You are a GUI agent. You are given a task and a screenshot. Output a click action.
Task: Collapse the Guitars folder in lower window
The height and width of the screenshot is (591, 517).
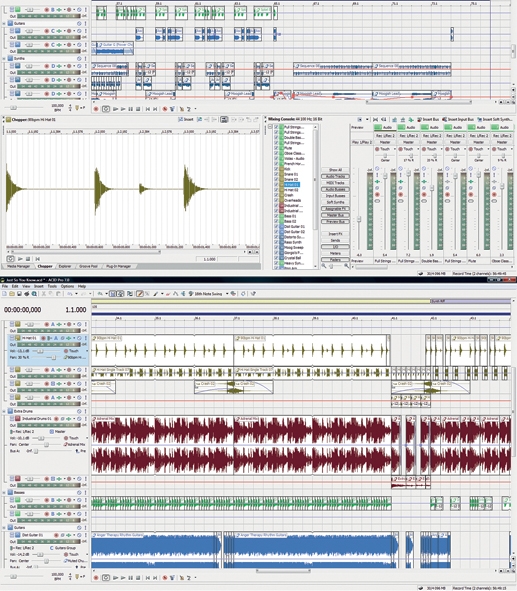click(5, 527)
